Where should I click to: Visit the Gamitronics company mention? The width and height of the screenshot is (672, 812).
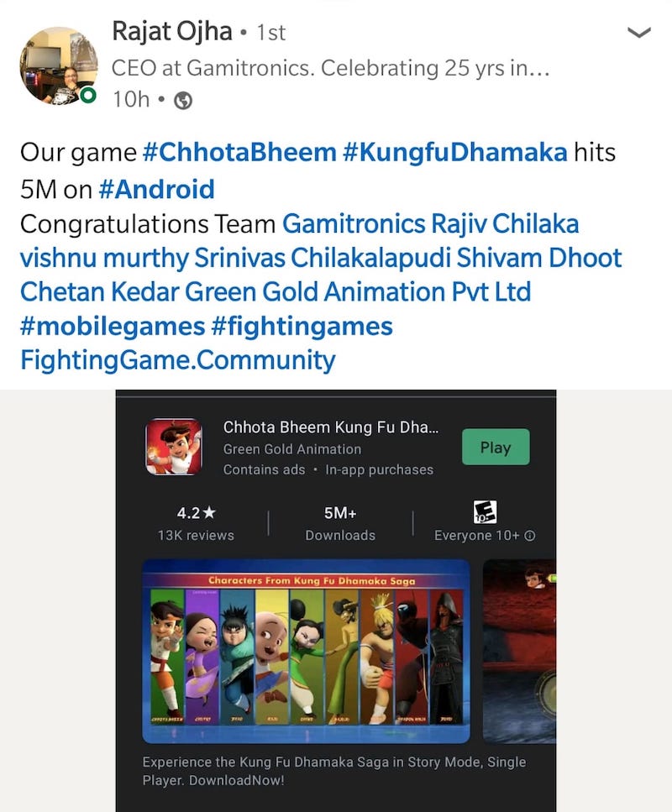point(354,224)
